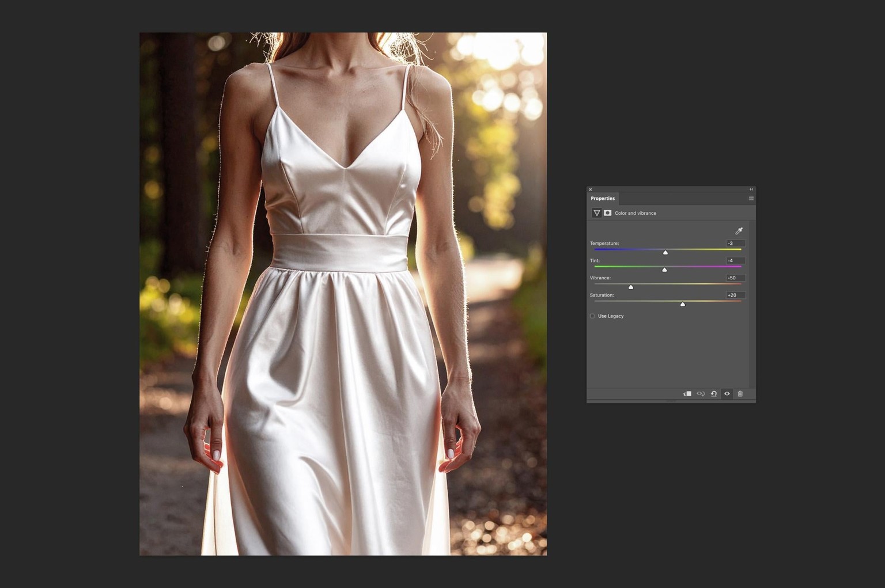885x588 pixels.
Task: Click the "Tint:" label
Action: click(595, 261)
